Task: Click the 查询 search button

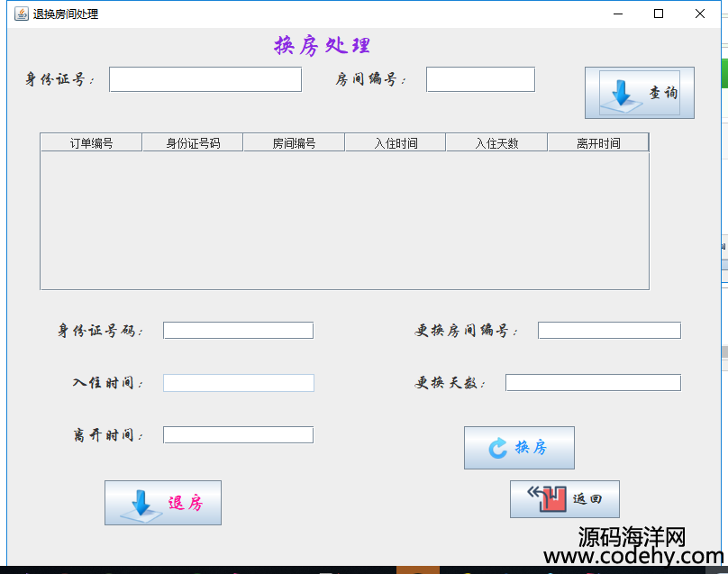Action: [640, 93]
